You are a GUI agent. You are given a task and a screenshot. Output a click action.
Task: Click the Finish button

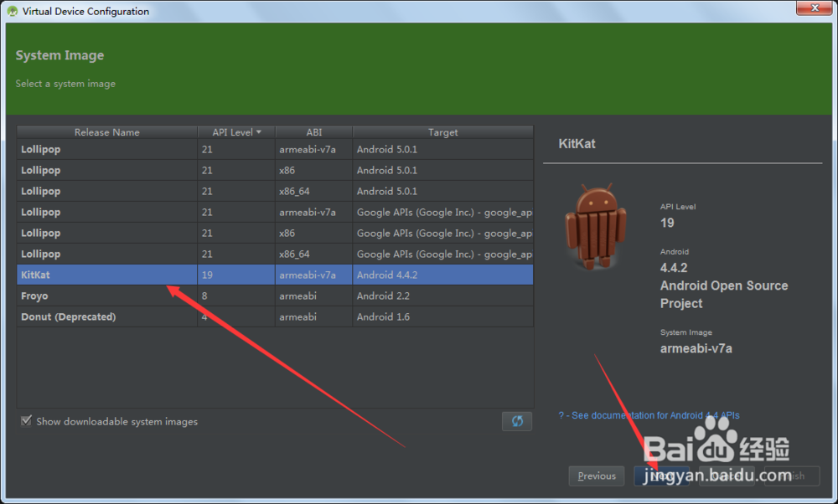792,476
